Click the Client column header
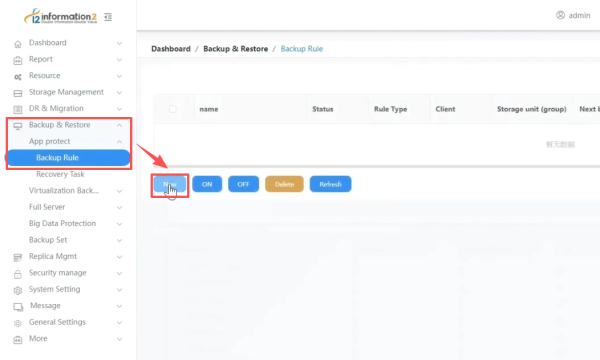This screenshot has width=600, height=360. coord(445,109)
